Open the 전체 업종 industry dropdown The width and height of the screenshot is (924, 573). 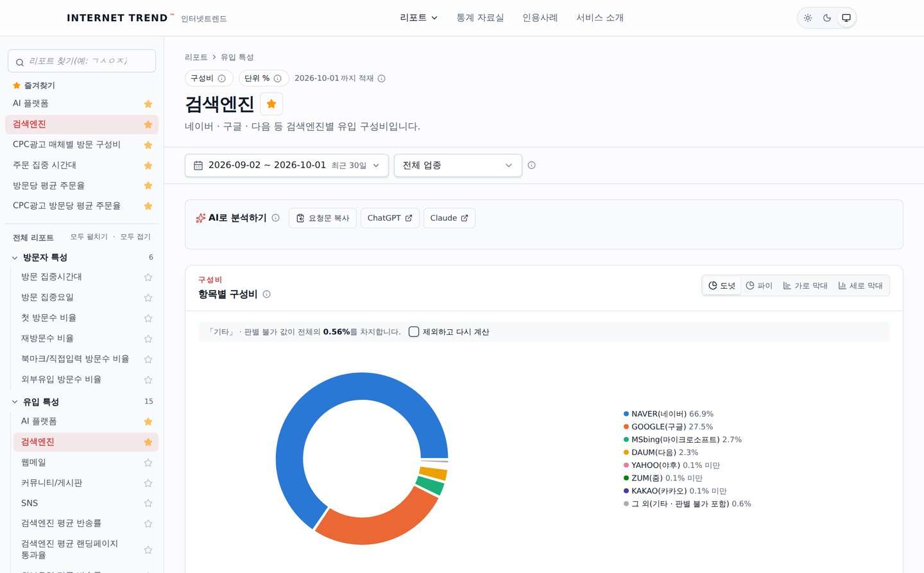458,165
